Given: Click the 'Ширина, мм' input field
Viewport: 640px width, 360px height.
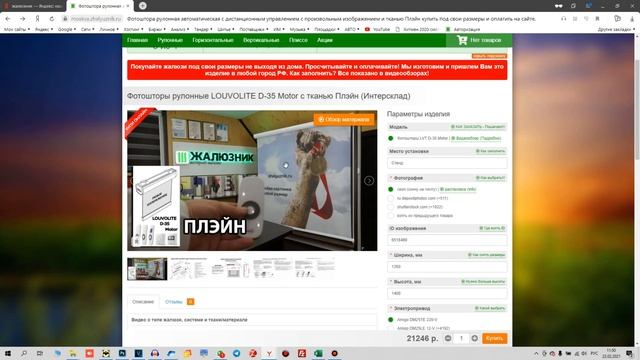Looking at the screenshot, I should pos(447,267).
